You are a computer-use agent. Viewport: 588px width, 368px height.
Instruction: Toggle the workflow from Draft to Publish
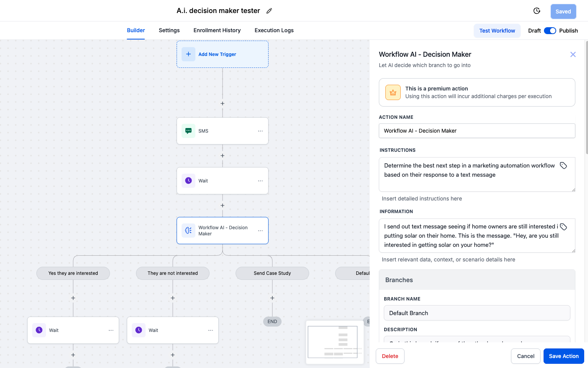(550, 30)
